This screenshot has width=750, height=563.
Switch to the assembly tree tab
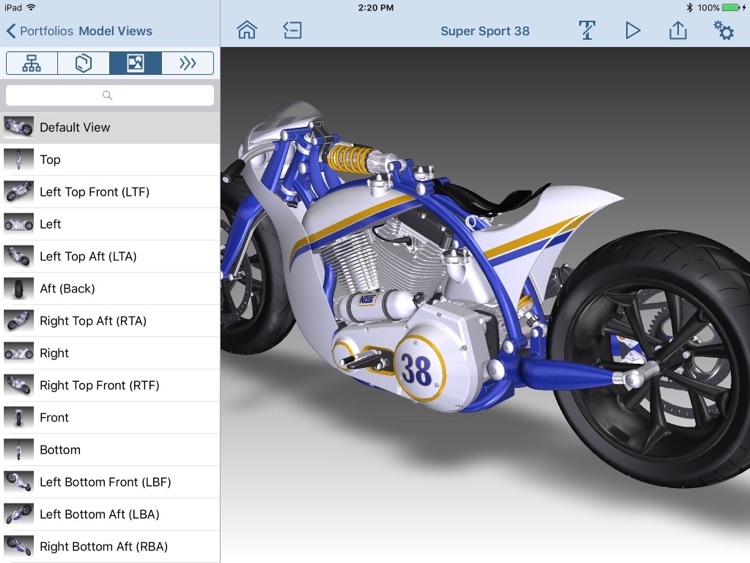click(x=32, y=63)
